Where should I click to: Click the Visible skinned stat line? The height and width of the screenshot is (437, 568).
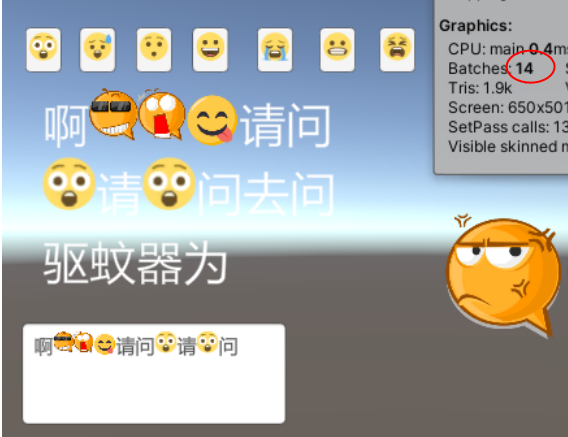[508, 147]
